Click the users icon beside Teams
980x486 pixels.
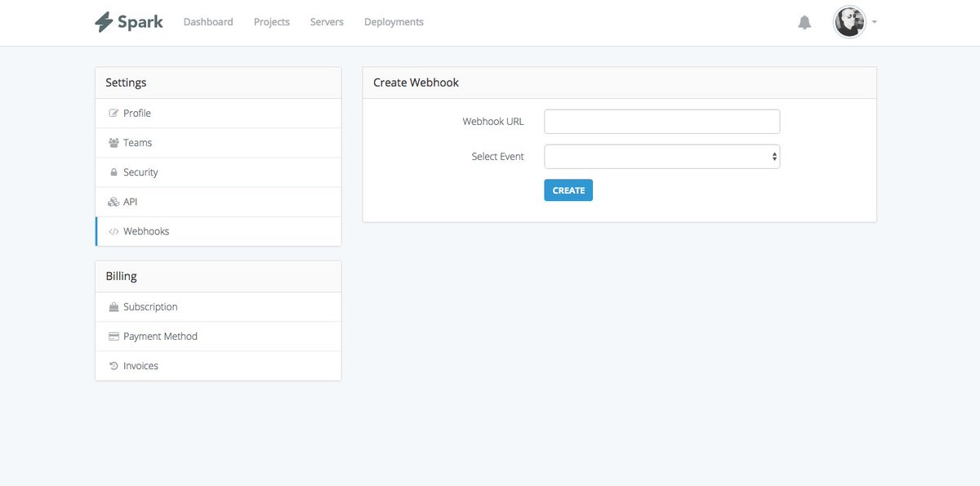(x=113, y=142)
